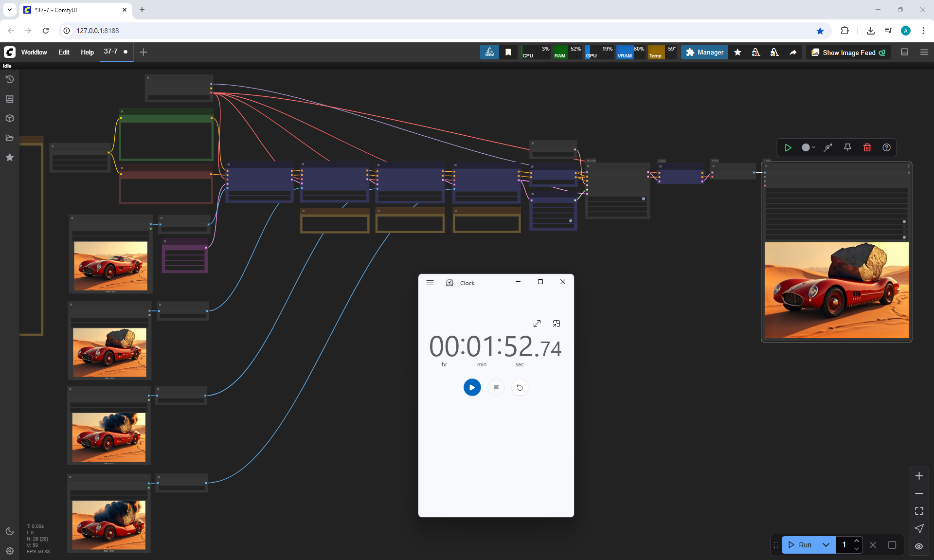Start the Clock stopwatch play button
Screen dimensions: 934x560
click(472, 387)
